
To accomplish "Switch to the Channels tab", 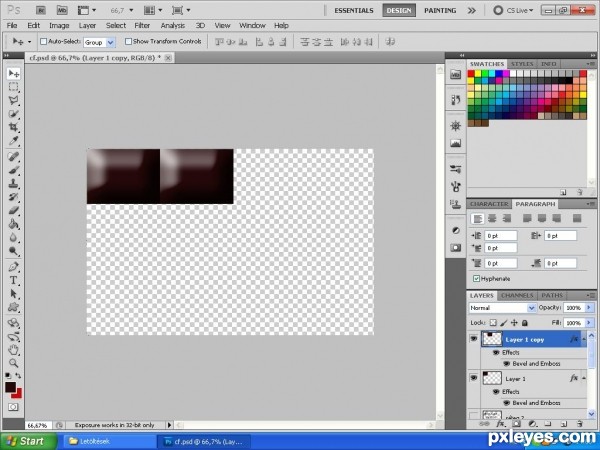I will pyautogui.click(x=517, y=295).
